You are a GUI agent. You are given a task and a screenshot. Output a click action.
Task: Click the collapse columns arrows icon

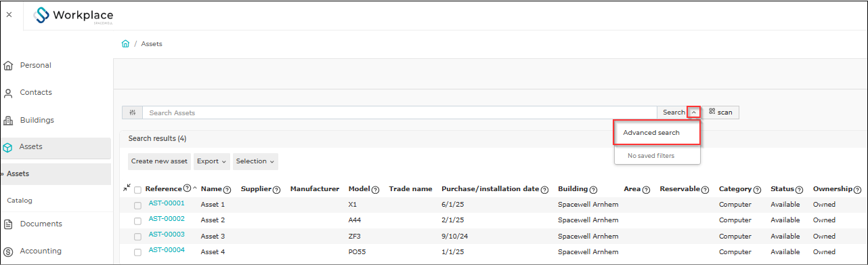pos(127,187)
